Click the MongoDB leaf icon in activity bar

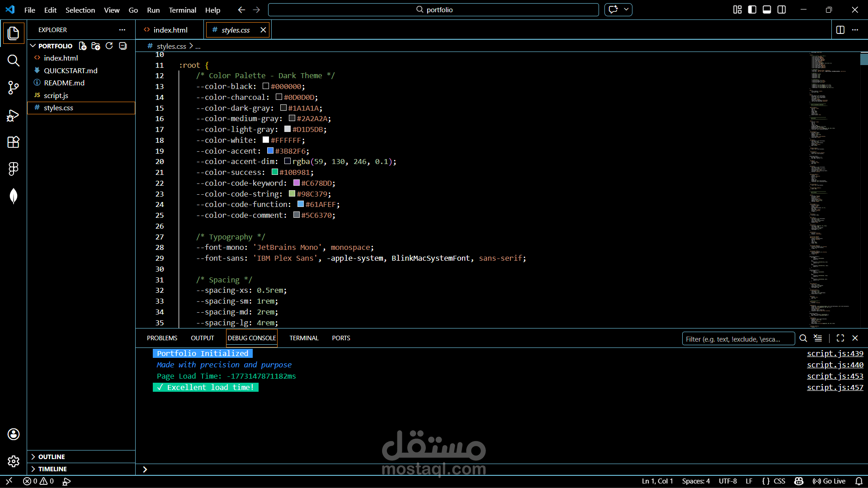point(13,196)
